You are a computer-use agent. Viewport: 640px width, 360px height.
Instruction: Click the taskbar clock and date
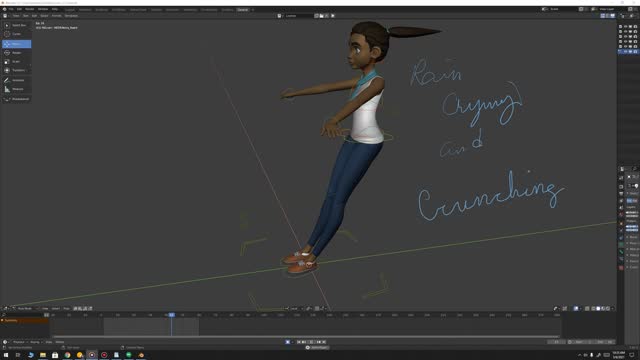click(619, 355)
